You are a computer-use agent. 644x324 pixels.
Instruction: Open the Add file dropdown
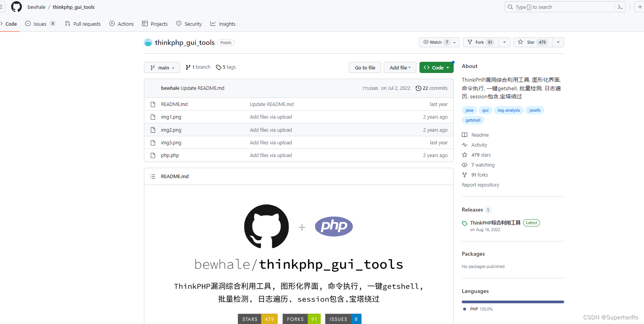point(400,68)
